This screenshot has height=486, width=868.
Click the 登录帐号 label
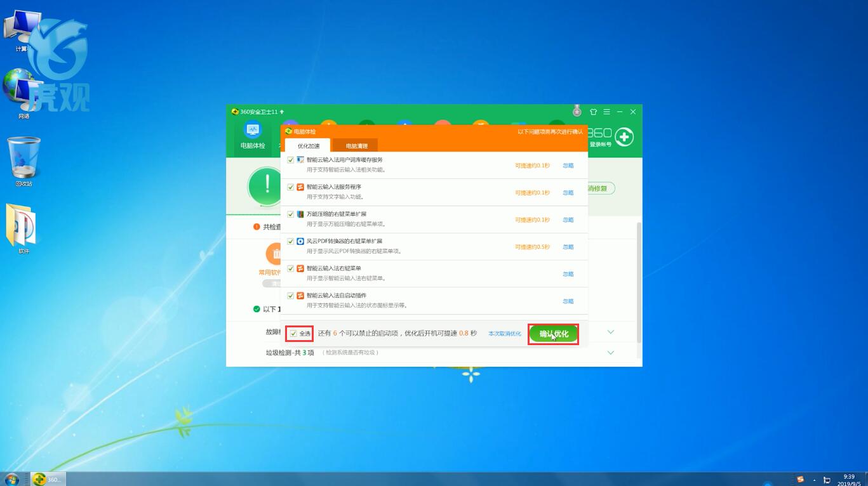pyautogui.click(x=601, y=145)
